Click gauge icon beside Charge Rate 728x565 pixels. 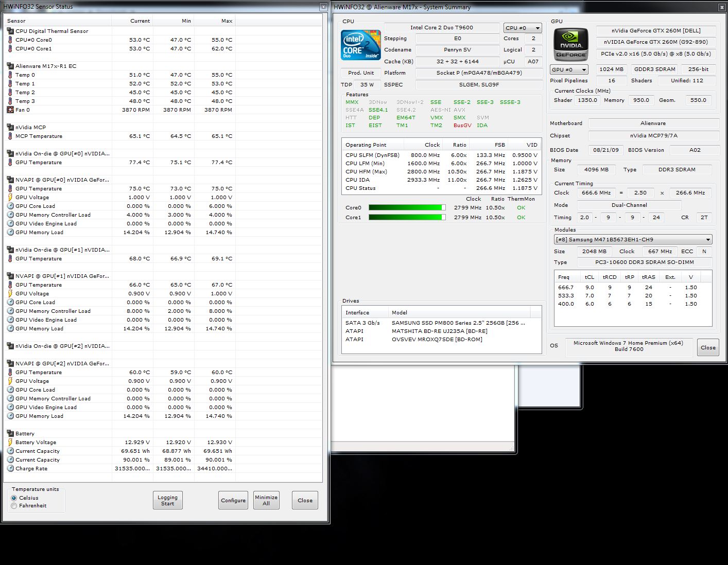(10, 468)
